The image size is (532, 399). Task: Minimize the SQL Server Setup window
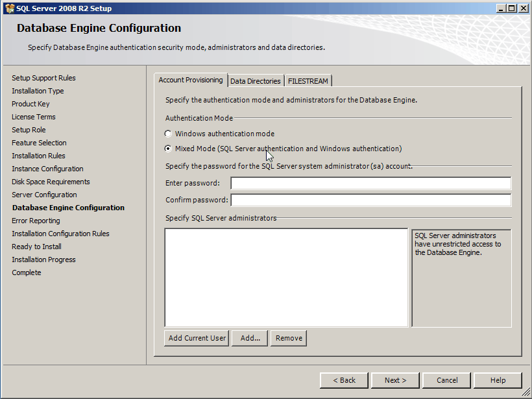tap(501, 8)
